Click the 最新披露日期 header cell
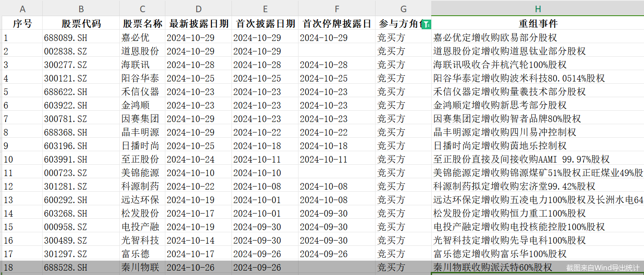Image resolution: width=644 pixels, height=275 pixels. click(198, 24)
